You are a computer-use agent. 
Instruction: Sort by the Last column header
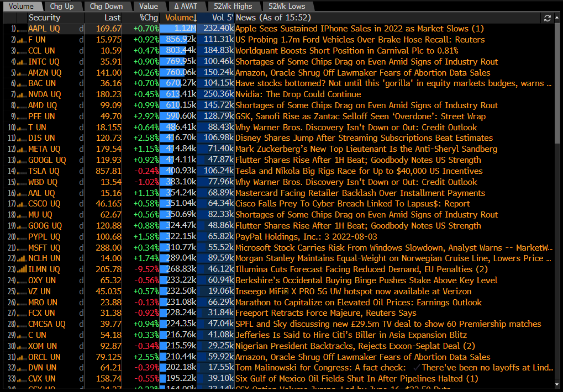(x=112, y=18)
